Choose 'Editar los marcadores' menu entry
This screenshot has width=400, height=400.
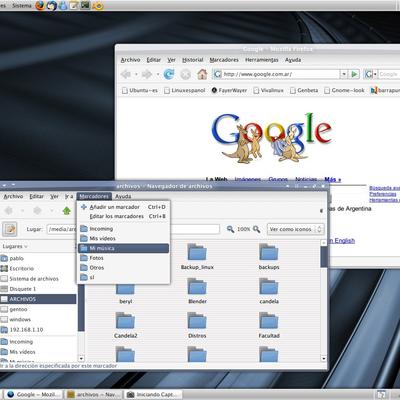pyautogui.click(x=123, y=216)
